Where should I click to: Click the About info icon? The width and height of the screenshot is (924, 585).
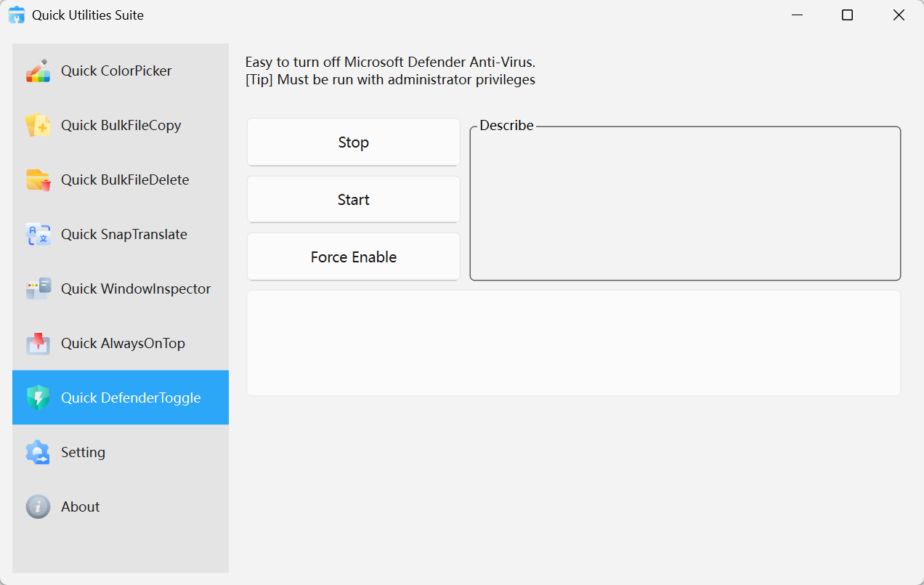(38, 507)
